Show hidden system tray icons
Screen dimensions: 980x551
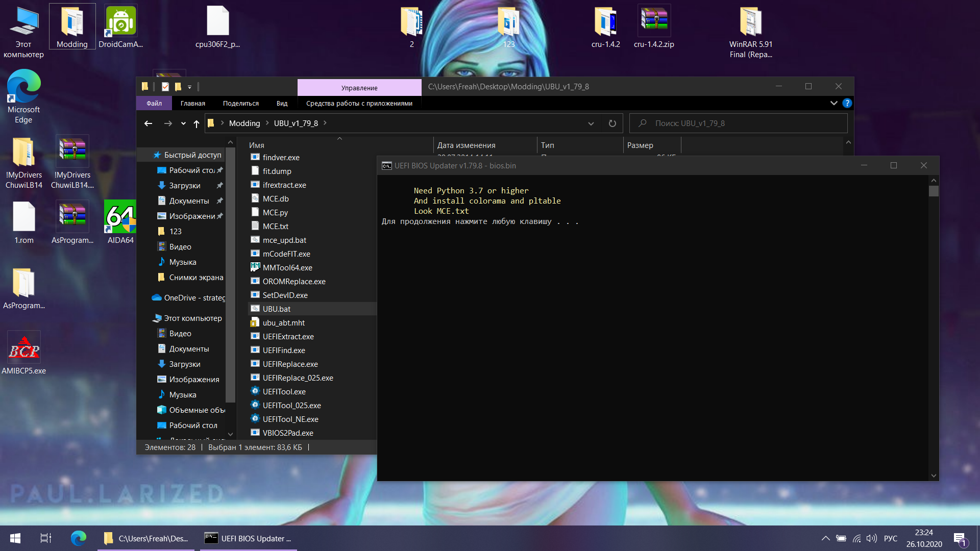tap(825, 538)
